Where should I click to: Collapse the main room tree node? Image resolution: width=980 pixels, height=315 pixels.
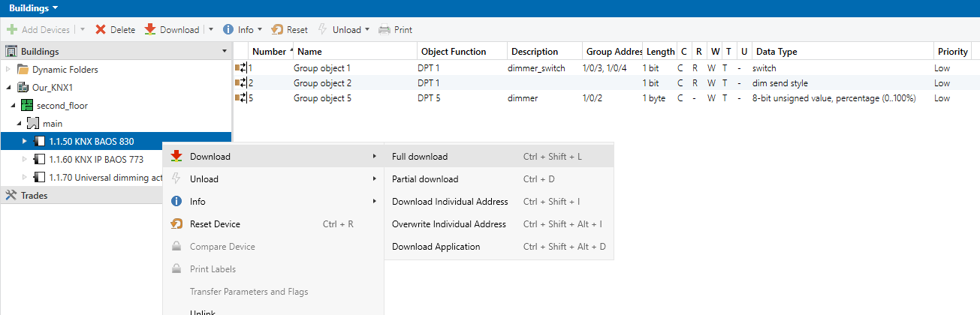17,123
